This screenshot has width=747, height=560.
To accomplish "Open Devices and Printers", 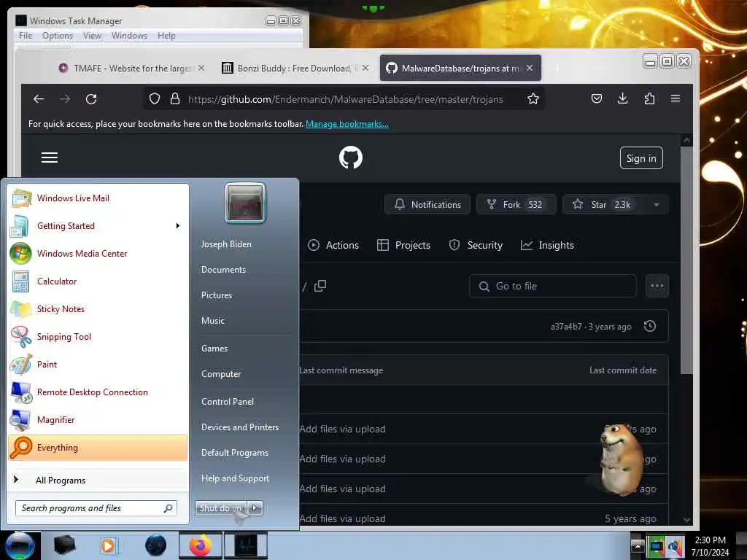I will coord(239,427).
